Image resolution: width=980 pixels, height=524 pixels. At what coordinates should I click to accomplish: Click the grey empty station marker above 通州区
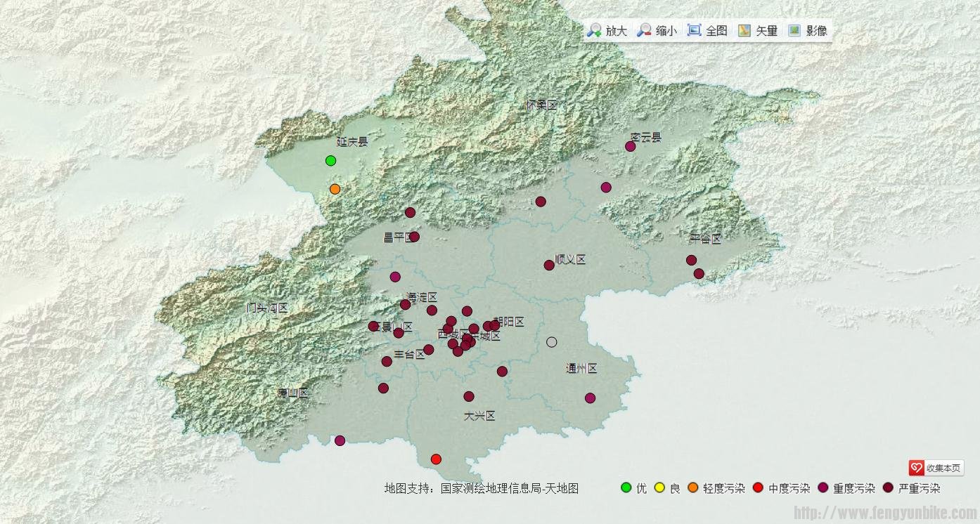[x=552, y=342]
